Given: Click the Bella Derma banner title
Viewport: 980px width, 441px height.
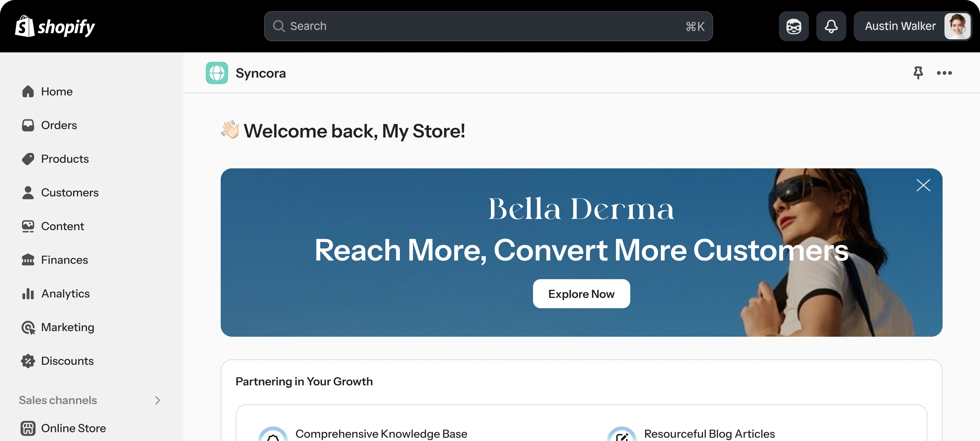Looking at the screenshot, I should 581,209.
